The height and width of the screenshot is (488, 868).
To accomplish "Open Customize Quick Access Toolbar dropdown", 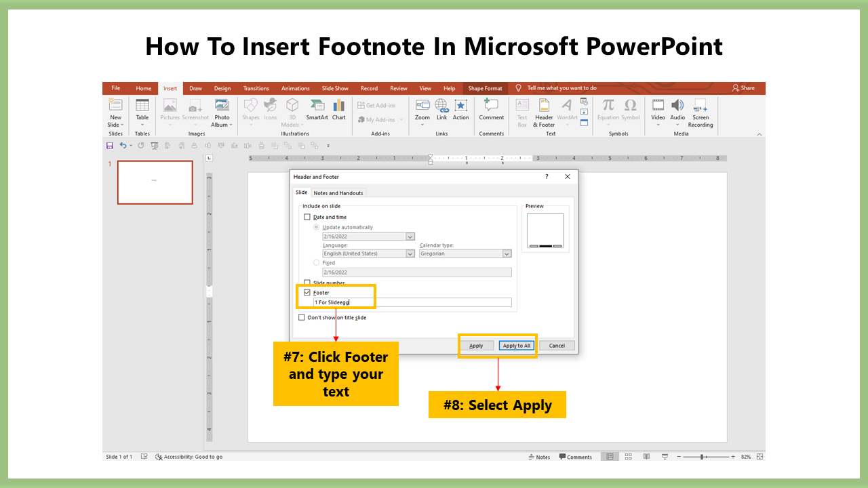I will [x=328, y=145].
